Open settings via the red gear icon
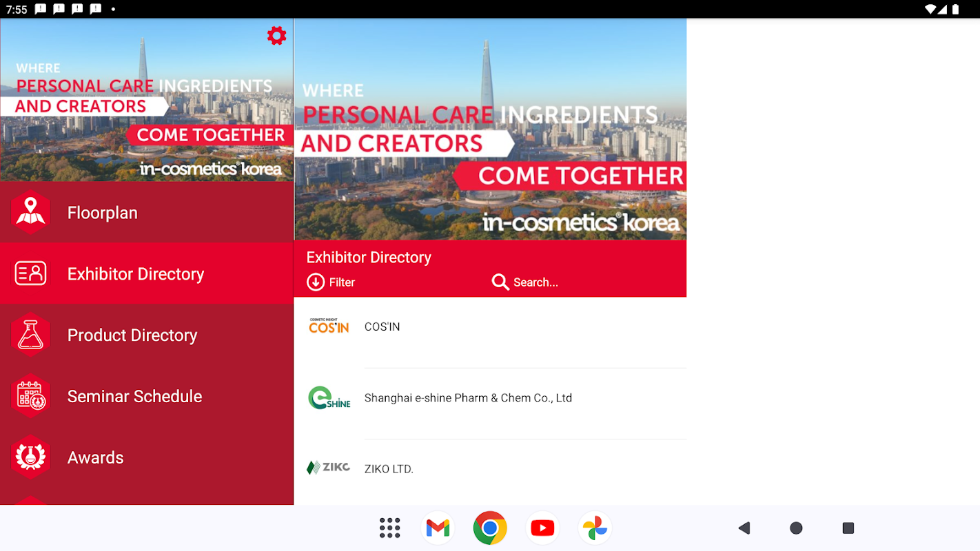The height and width of the screenshot is (551, 980). click(276, 36)
